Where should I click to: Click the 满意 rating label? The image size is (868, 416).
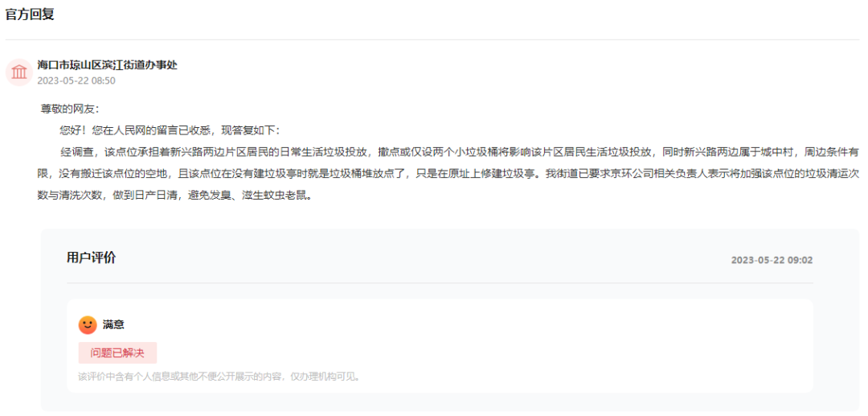(113, 324)
